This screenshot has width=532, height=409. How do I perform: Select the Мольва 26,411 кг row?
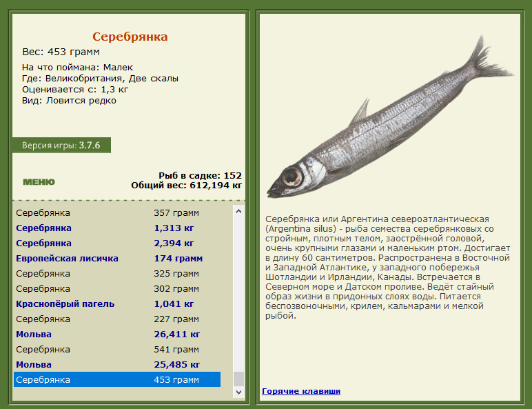click(x=117, y=335)
